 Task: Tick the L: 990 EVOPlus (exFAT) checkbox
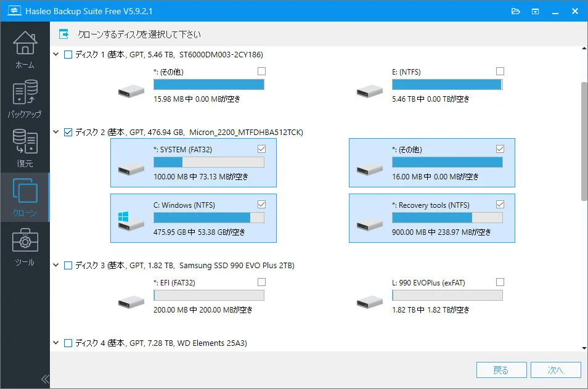500,282
